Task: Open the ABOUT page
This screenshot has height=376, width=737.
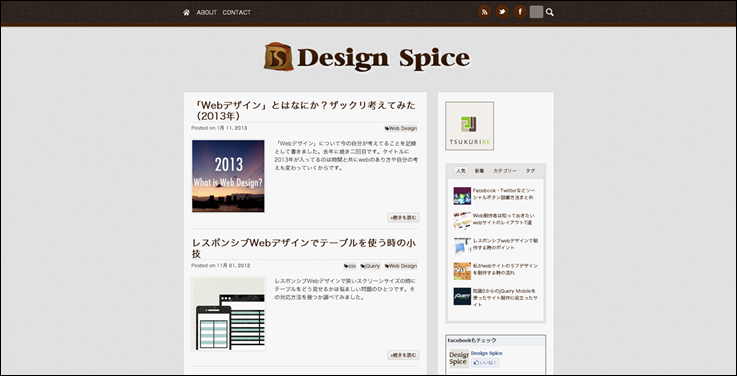Action: 207,13
